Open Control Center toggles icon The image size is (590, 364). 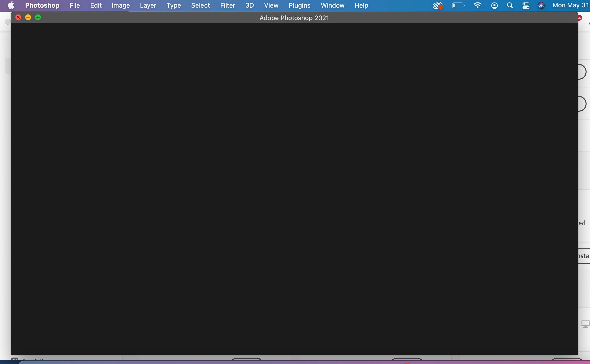click(526, 5)
